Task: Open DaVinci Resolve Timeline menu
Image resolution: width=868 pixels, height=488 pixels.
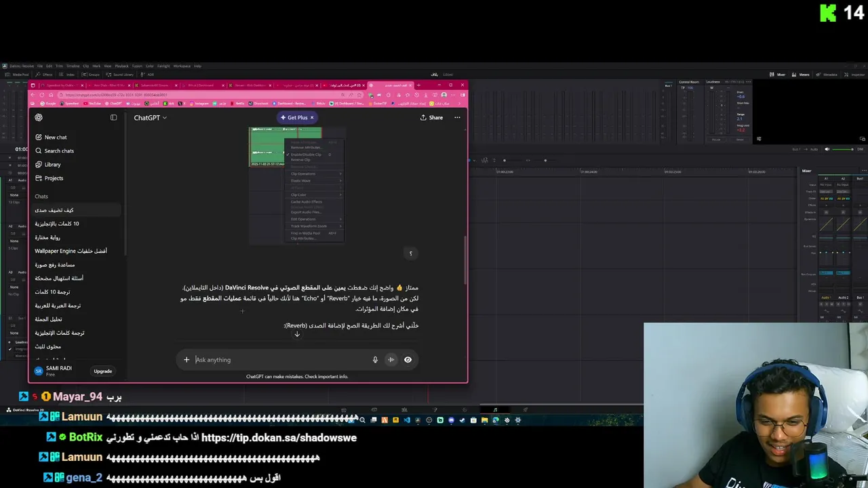Action: 73,66
